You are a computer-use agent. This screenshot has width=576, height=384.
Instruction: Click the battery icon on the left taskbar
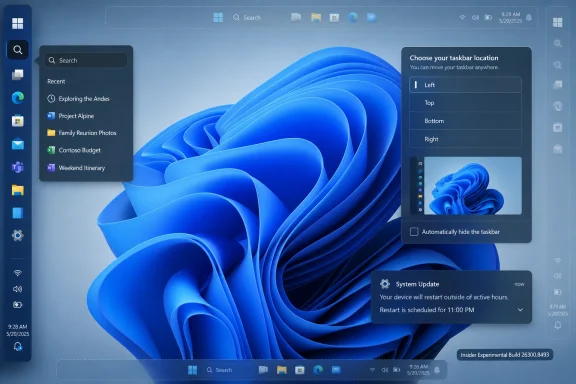17,305
